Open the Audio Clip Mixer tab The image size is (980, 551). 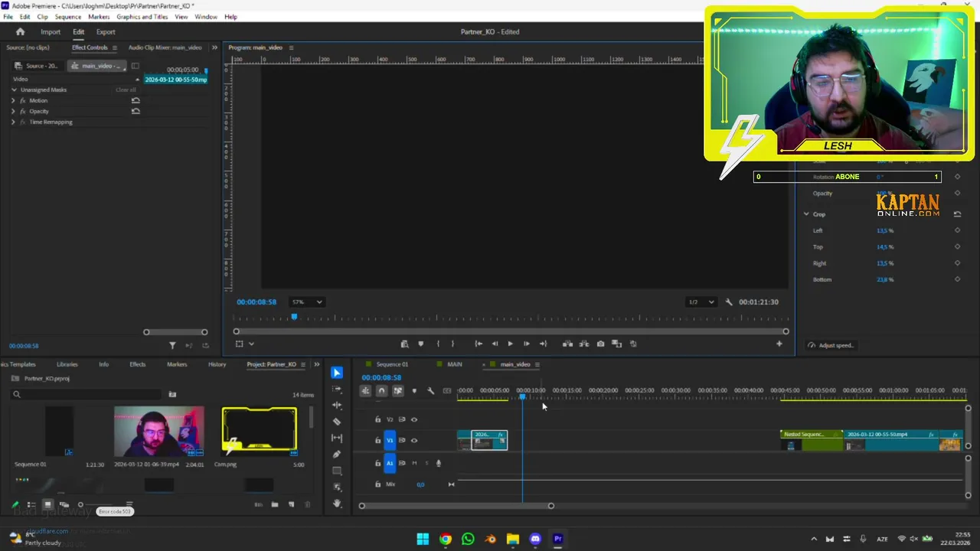point(165,47)
